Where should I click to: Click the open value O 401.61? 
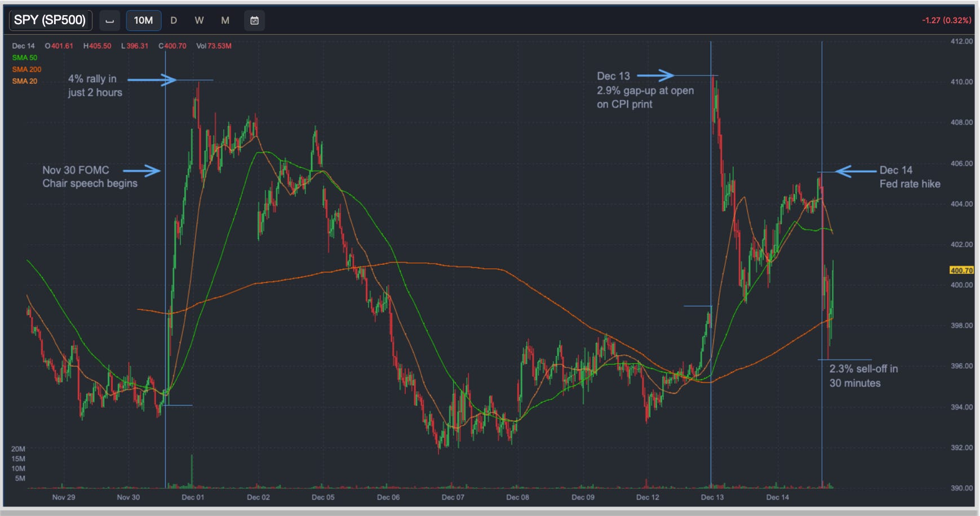pyautogui.click(x=59, y=46)
